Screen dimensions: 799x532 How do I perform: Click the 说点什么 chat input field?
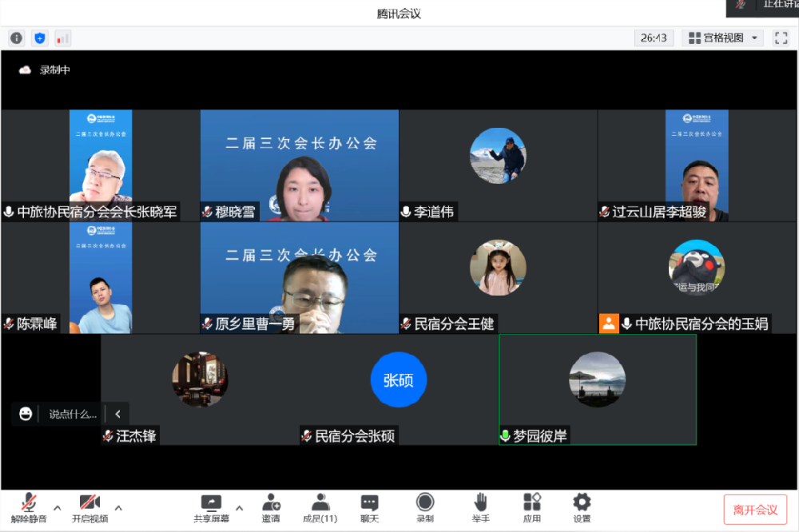[73, 414]
